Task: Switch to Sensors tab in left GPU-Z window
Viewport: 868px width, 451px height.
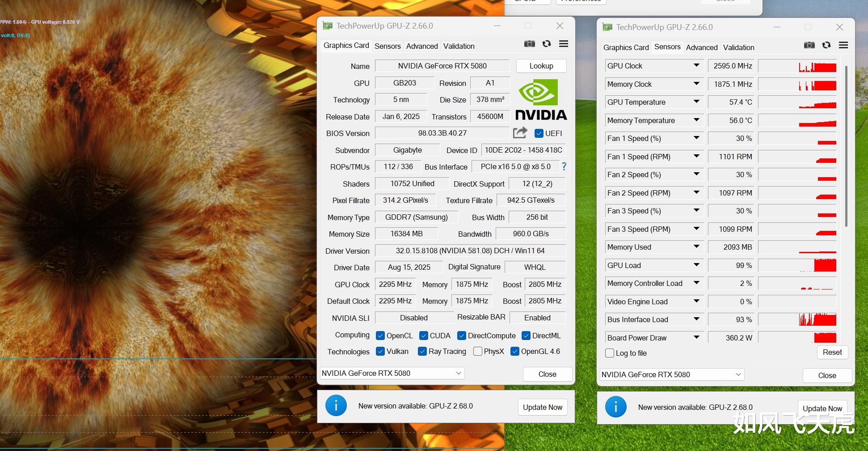Action: pos(388,46)
